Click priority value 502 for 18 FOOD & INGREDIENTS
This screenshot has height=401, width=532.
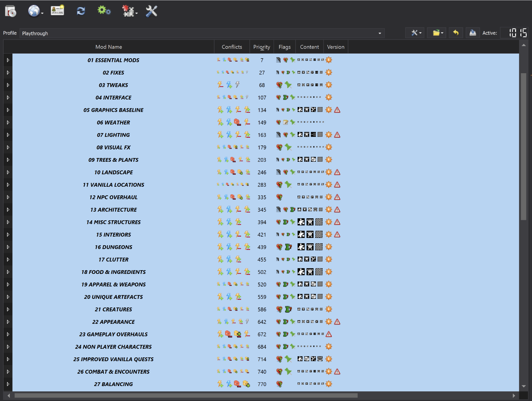click(262, 272)
